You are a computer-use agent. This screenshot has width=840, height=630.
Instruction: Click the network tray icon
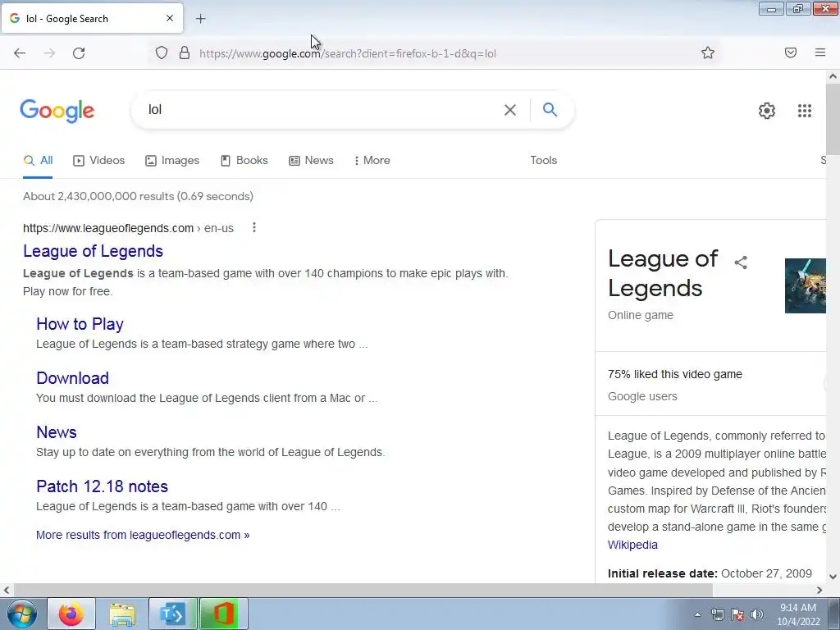tap(717, 614)
